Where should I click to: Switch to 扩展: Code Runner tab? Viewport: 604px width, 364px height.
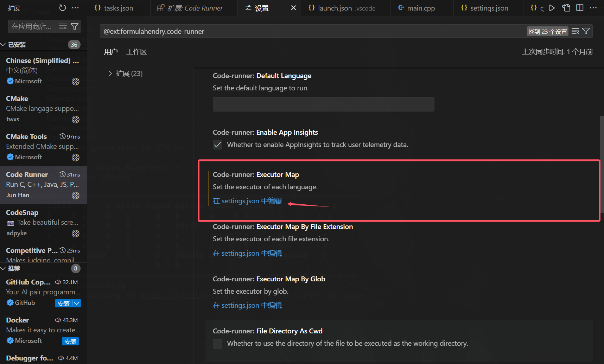click(x=194, y=8)
